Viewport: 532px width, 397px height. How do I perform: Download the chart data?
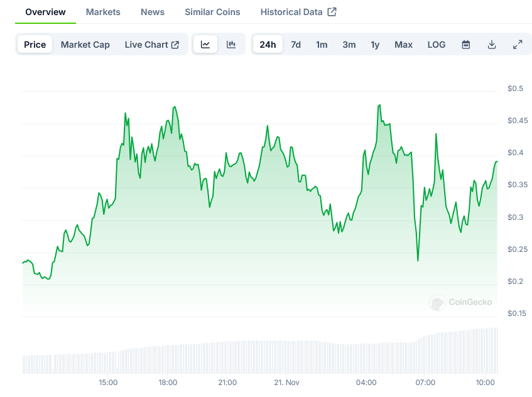[x=492, y=45]
